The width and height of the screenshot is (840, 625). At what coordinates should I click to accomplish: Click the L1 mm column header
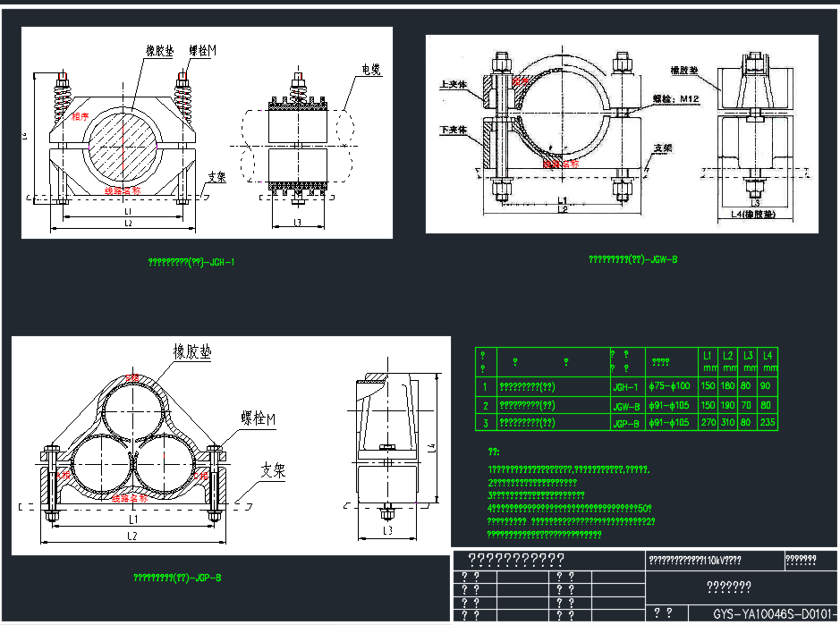(708, 361)
